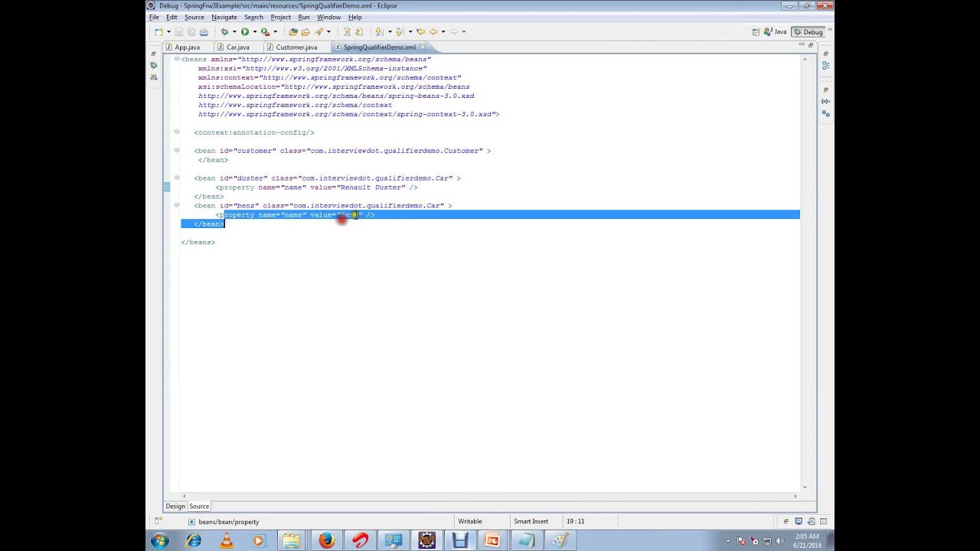Open the Back history dropdown arrow
Viewport: 980px width, 551px height.
point(442,32)
